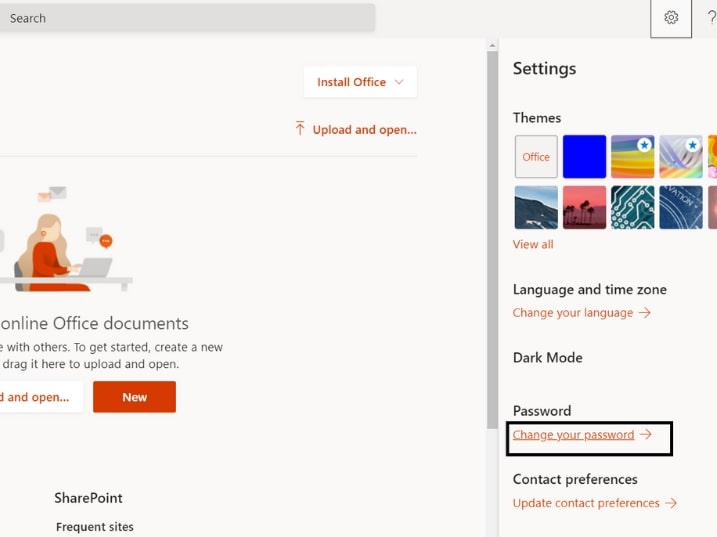Pick the mountain landscape theme

536,207
